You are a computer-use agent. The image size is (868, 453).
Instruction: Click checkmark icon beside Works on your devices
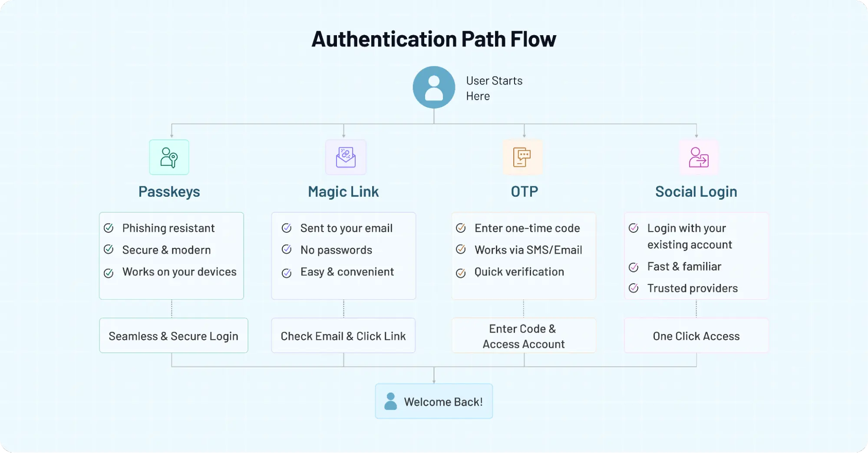109,273
